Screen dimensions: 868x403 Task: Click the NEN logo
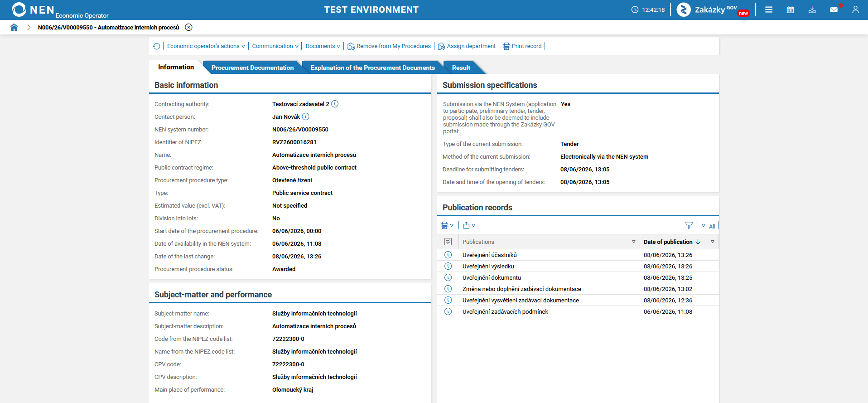pyautogui.click(x=33, y=10)
